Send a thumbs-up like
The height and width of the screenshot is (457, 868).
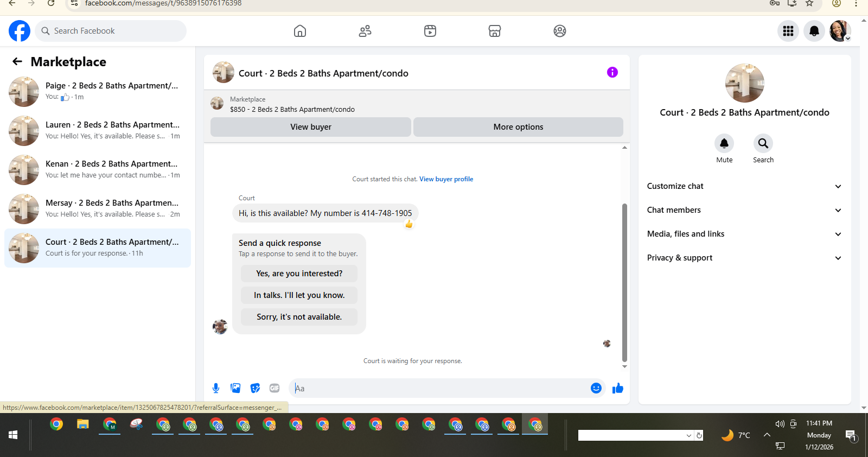618,388
